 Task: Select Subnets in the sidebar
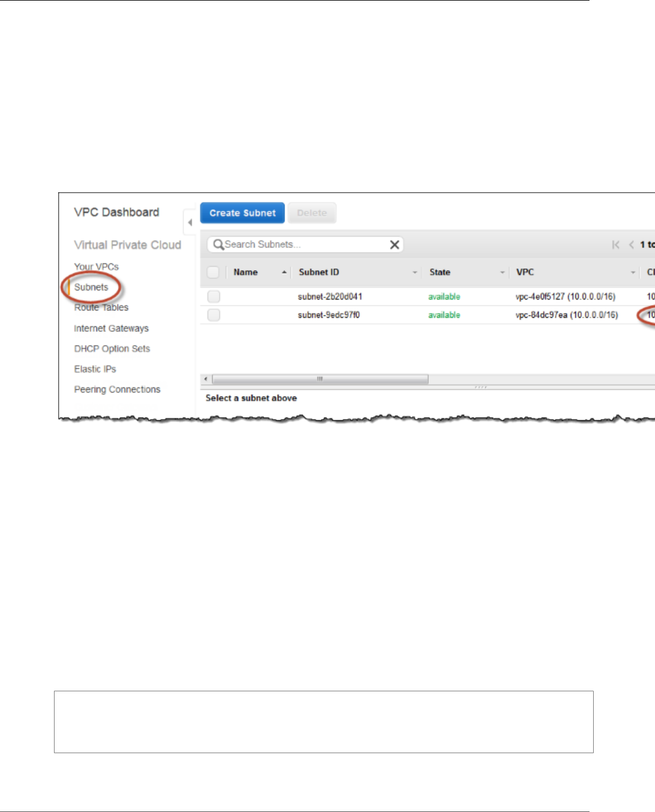[91, 287]
